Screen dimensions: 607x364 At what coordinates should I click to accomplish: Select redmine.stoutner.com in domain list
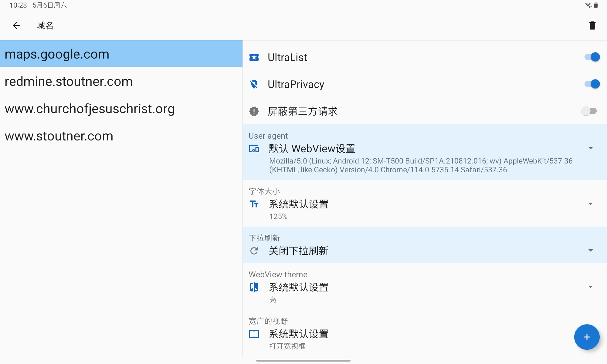(x=69, y=82)
